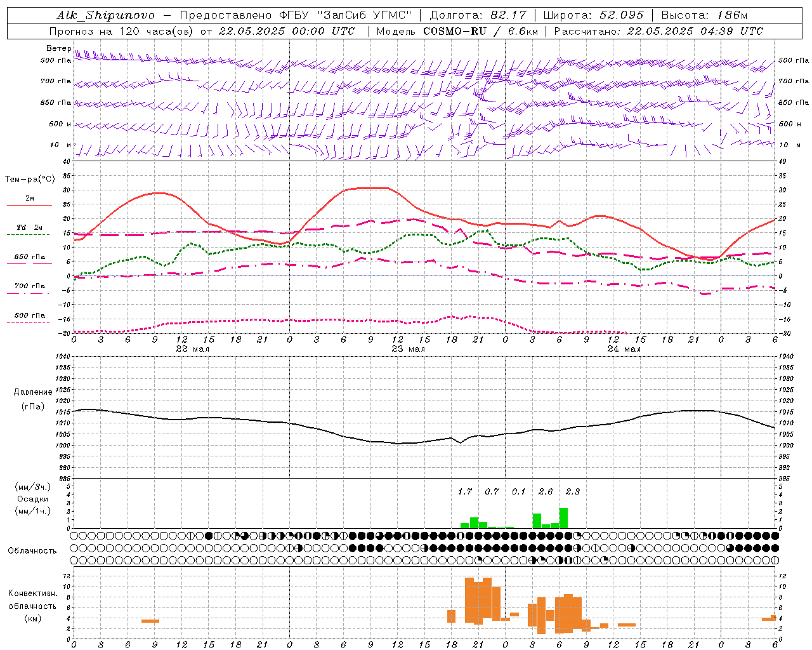Click the 2.6 precipitation total

pyautogui.click(x=546, y=491)
